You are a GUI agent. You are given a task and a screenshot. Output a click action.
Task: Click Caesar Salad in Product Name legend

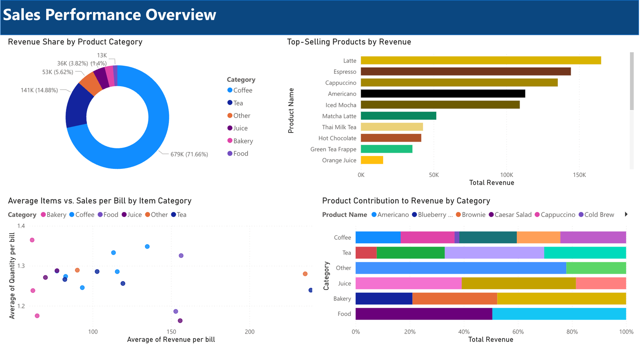(x=510, y=215)
